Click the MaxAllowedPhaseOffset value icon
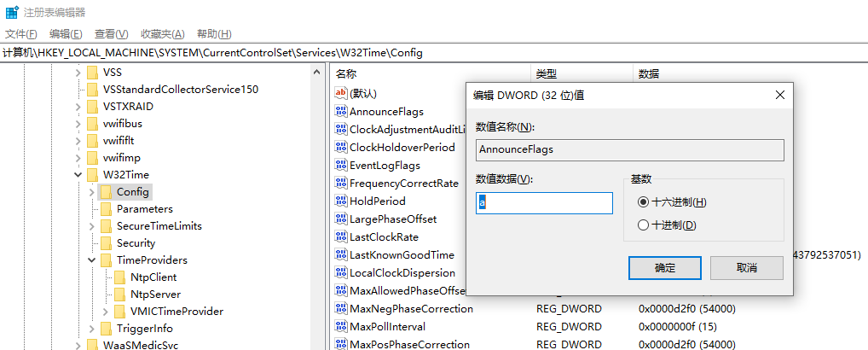Image resolution: width=868 pixels, height=350 pixels. pyautogui.click(x=341, y=290)
